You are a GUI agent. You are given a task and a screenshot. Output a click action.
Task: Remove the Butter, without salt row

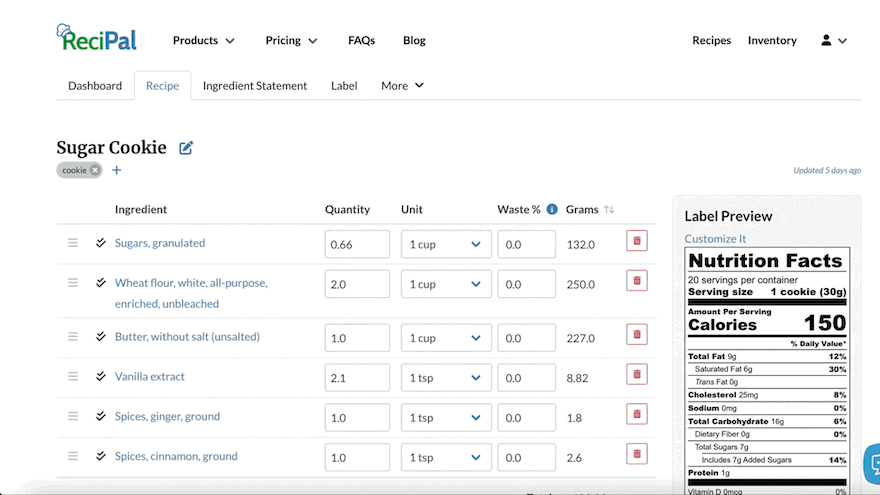636,335
